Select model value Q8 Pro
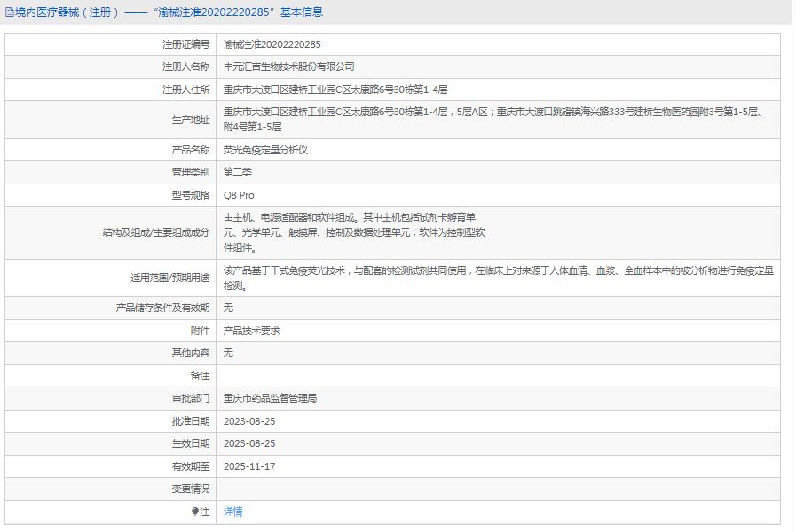796x532 pixels. click(x=239, y=195)
